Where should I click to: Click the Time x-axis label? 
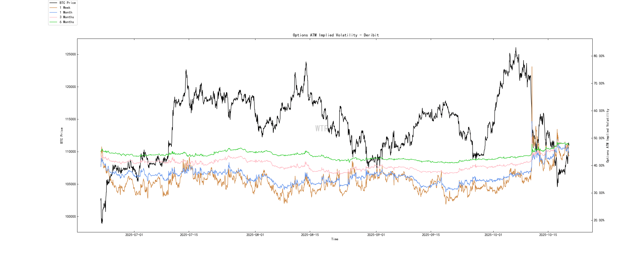point(334,239)
